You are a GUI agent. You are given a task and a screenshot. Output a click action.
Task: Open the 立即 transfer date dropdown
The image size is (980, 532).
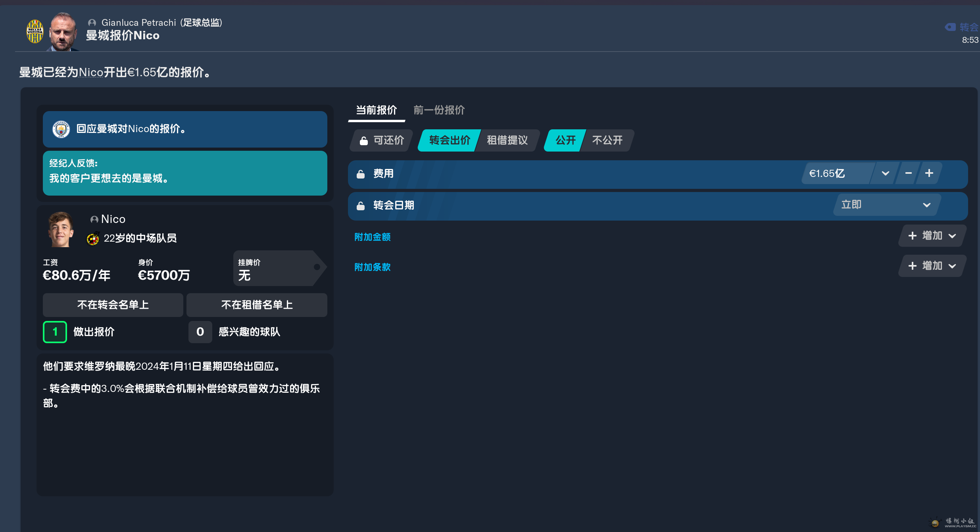point(886,205)
